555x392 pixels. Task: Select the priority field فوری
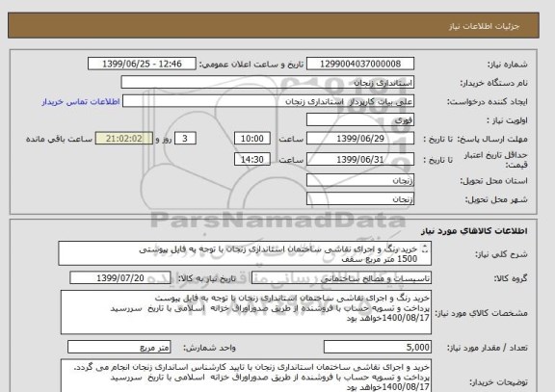coord(360,119)
